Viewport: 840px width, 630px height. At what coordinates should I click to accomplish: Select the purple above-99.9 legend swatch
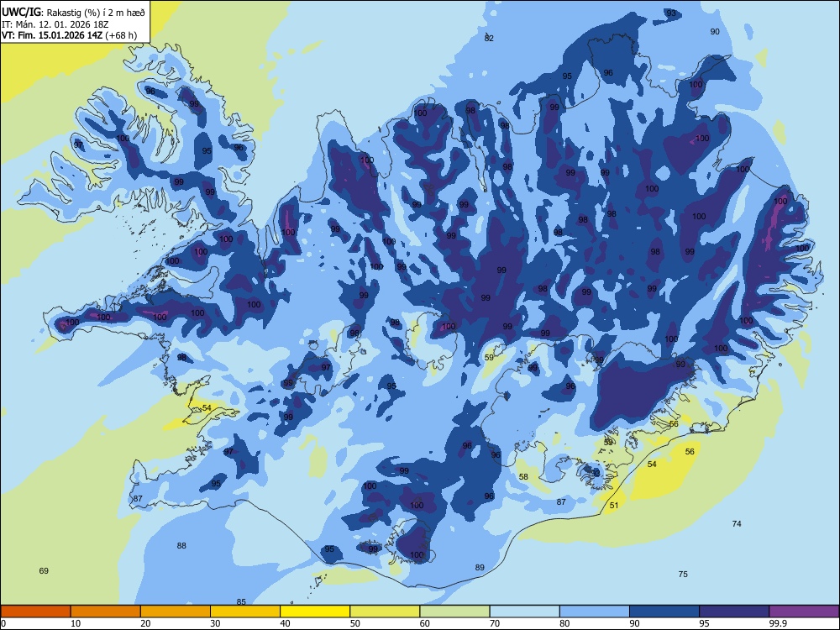[804, 612]
